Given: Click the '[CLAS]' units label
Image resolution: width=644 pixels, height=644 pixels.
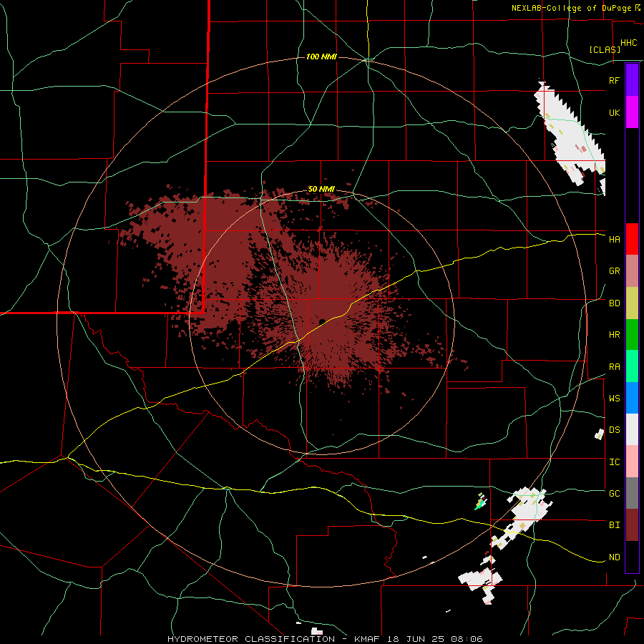Looking at the screenshot, I should point(605,49).
